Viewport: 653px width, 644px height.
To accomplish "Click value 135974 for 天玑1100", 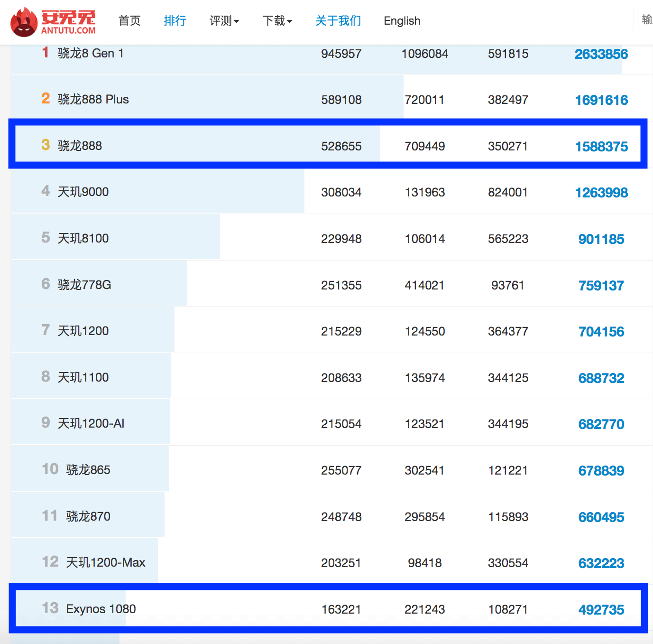I will [425, 378].
